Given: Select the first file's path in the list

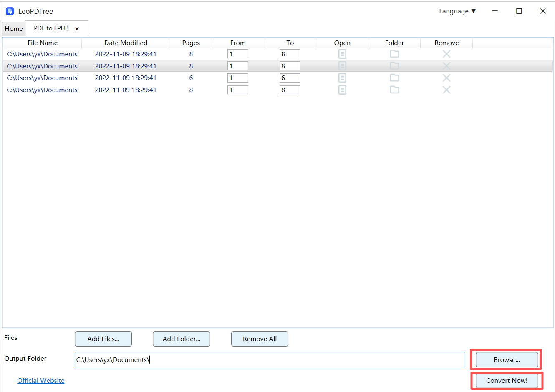Looking at the screenshot, I should click(43, 54).
